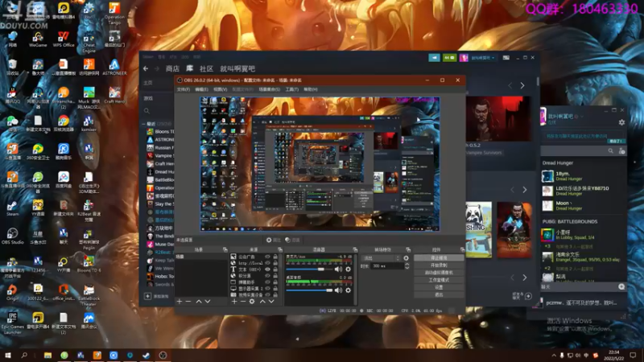This screenshot has height=362, width=644.
Task: Open the scene transition type dropdown
Action: (x=380, y=258)
